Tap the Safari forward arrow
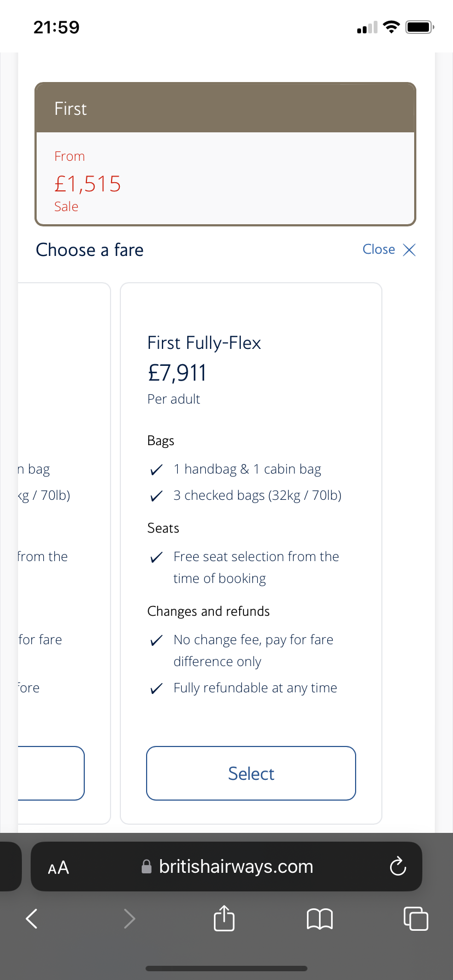 point(129,918)
